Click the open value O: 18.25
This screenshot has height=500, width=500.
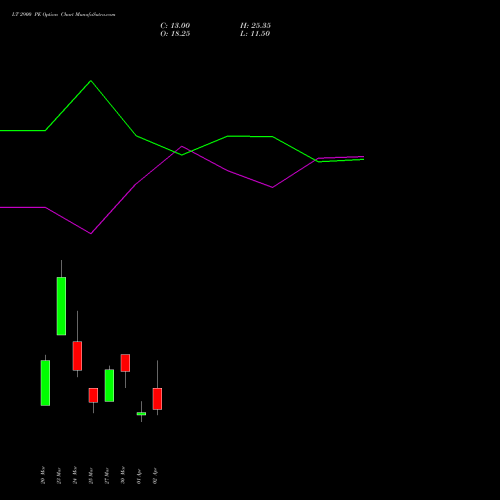click(175, 34)
